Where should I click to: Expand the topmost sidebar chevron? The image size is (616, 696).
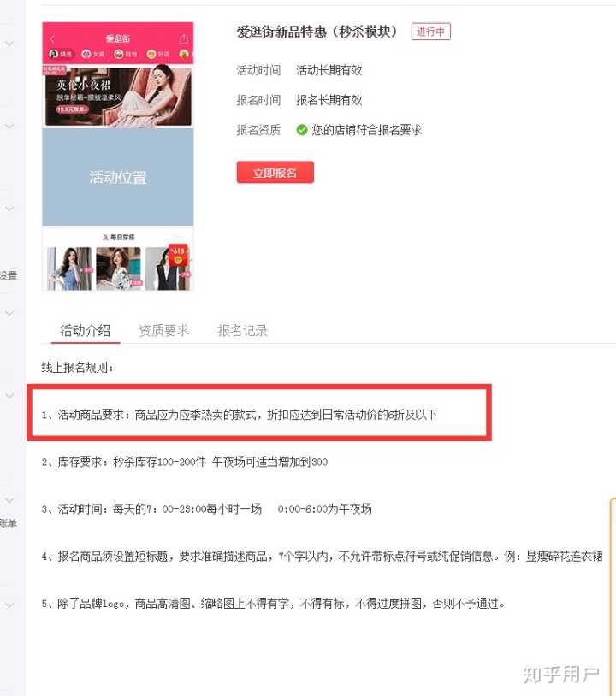coord(9,44)
